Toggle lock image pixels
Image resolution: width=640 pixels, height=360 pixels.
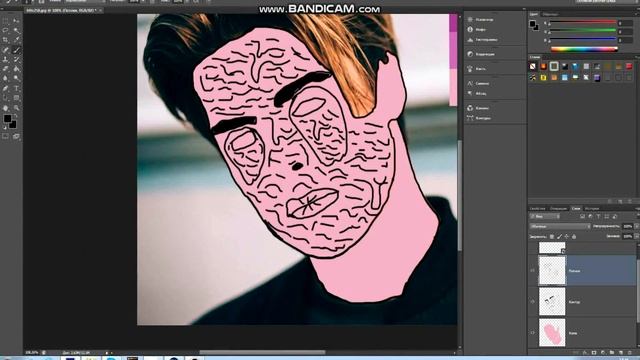559,236
